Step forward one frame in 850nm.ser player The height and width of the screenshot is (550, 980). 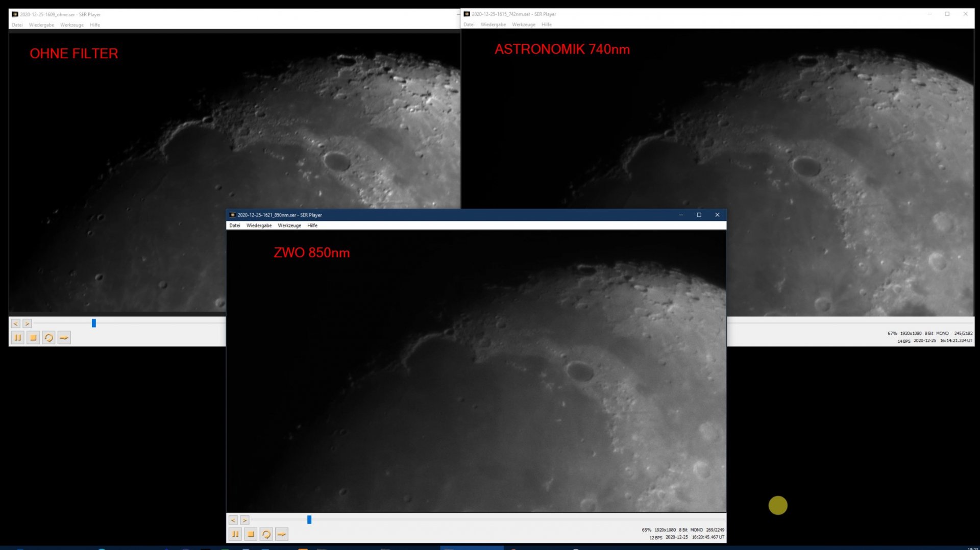244,520
